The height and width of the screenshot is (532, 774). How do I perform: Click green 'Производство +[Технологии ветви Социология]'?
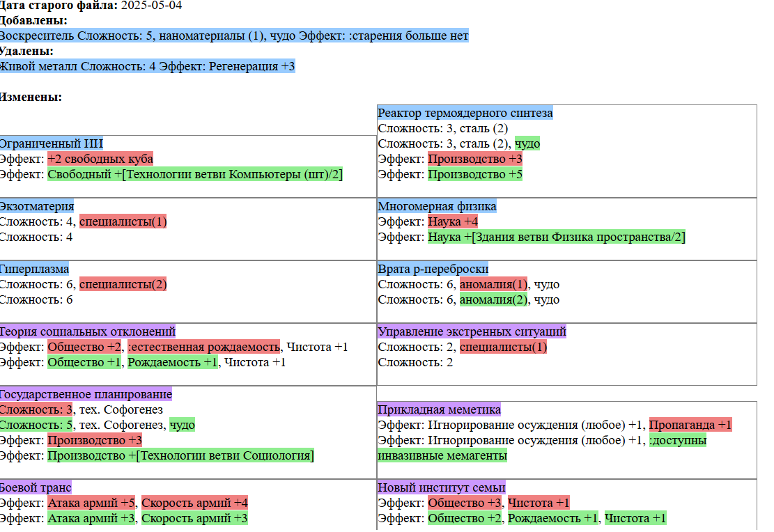(180, 455)
